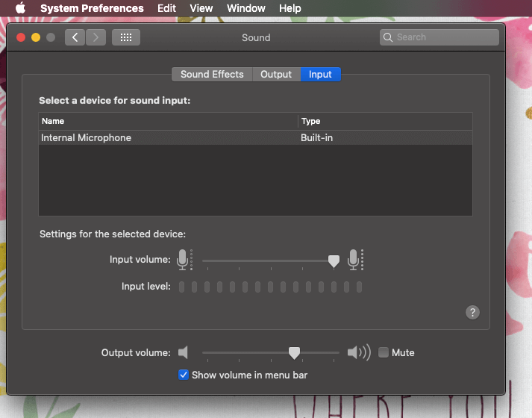Viewport: 532px width, 418px height.
Task: Click the low input volume microphone icon
Action: [184, 260]
